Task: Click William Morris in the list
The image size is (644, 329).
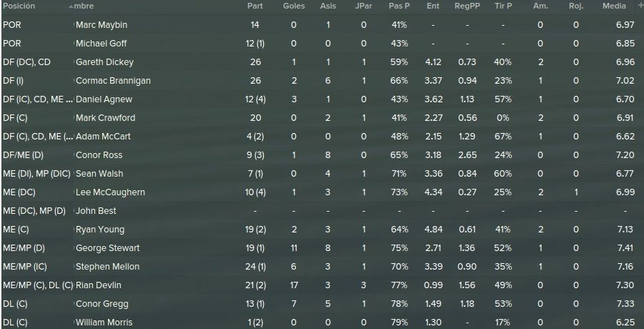Action: [x=104, y=323]
